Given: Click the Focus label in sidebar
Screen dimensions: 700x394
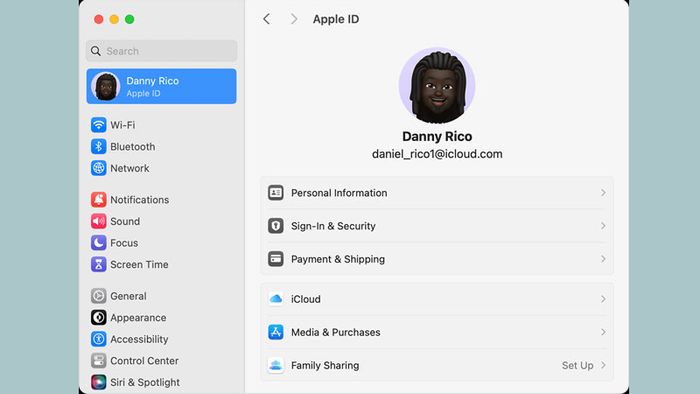Looking at the screenshot, I should point(124,243).
